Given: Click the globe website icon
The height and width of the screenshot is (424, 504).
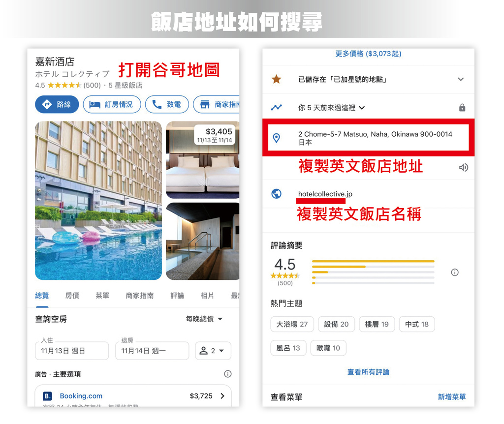Looking at the screenshot, I should point(277,194).
